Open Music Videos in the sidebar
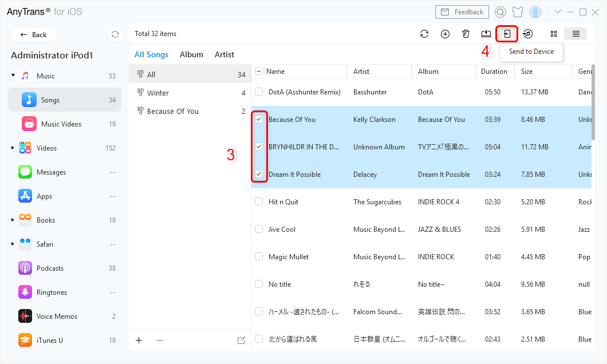 [x=65, y=124]
